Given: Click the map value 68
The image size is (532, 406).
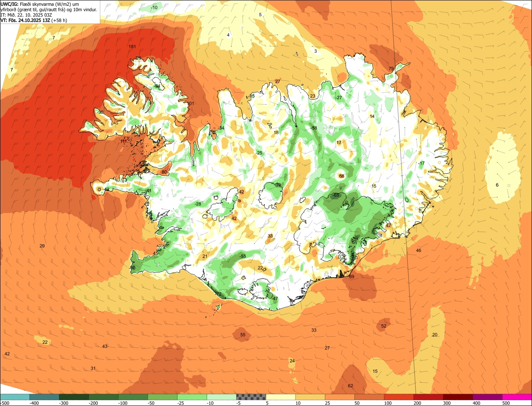Looking at the screenshot, I should pyautogui.click(x=342, y=176).
